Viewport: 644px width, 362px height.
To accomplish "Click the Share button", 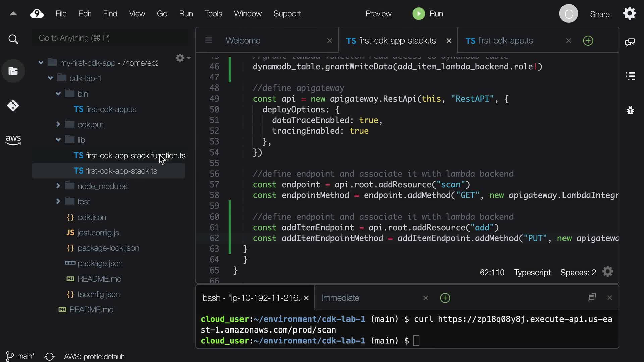I will (600, 14).
